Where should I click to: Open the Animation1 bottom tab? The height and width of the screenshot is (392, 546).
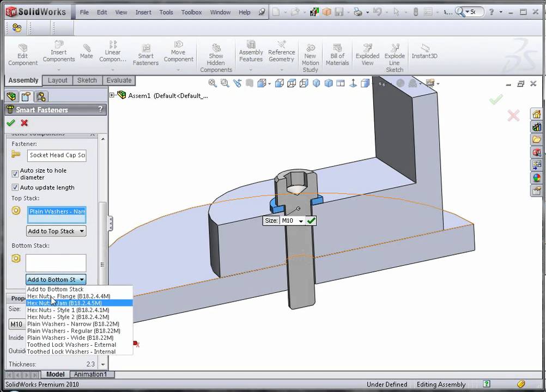(90, 374)
